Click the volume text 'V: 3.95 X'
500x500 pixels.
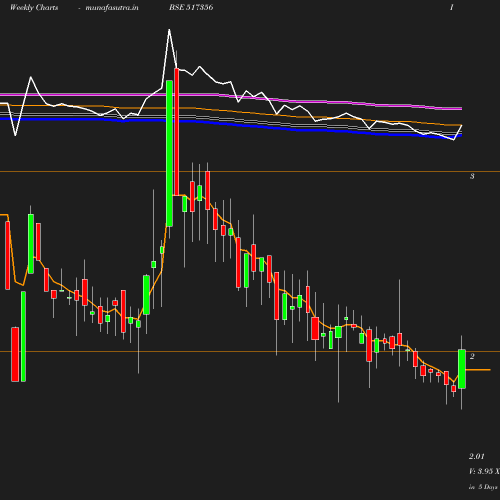click(484, 471)
